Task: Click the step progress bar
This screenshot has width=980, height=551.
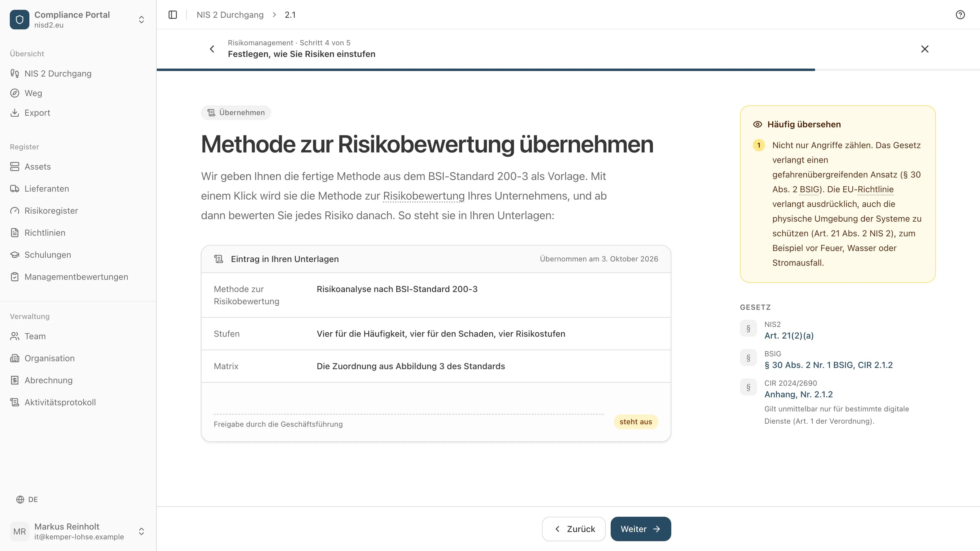Action: point(568,69)
